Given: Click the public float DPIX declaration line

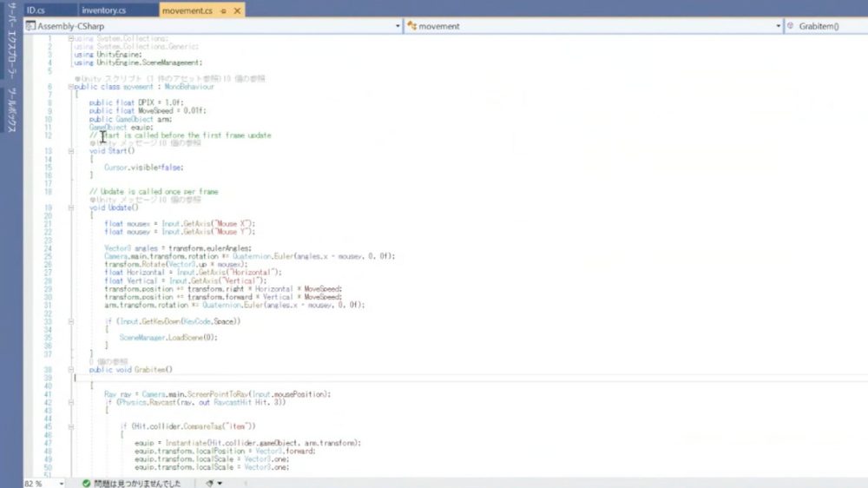Looking at the screenshot, I should 136,102.
